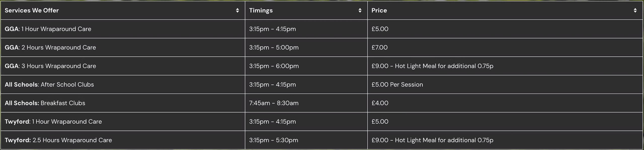The height and width of the screenshot is (150, 644).
Task: Select Twyford: 2.5 Hours Wraparound Care row
Action: [58, 140]
